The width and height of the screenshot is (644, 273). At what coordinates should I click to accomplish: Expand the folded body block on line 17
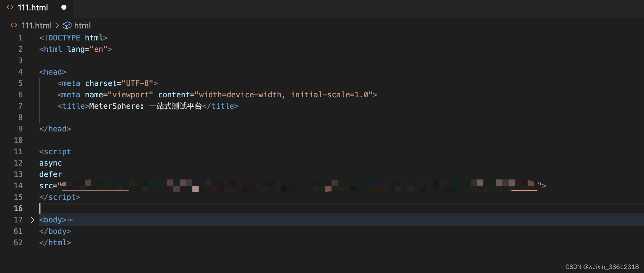[x=32, y=220]
